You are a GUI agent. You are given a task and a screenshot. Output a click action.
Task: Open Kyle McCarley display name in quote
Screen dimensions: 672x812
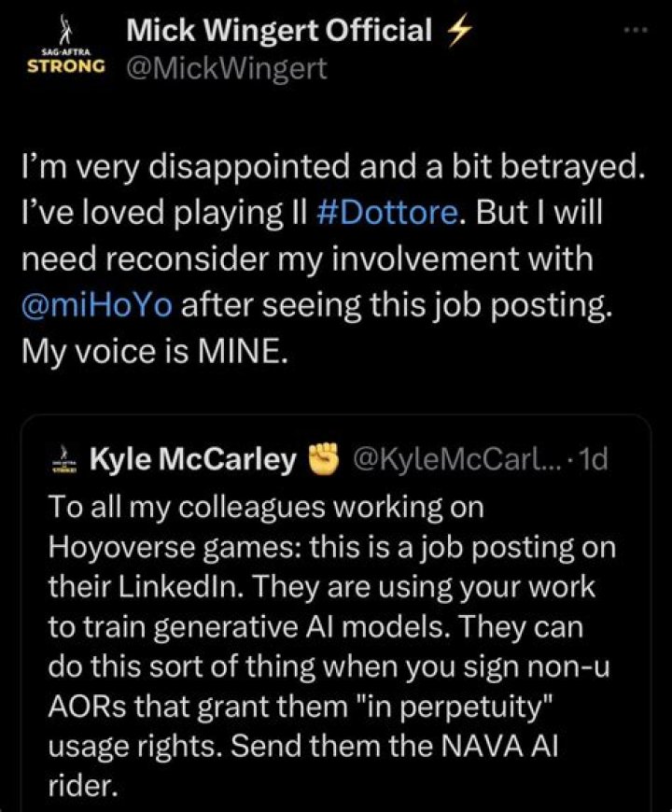point(193,459)
